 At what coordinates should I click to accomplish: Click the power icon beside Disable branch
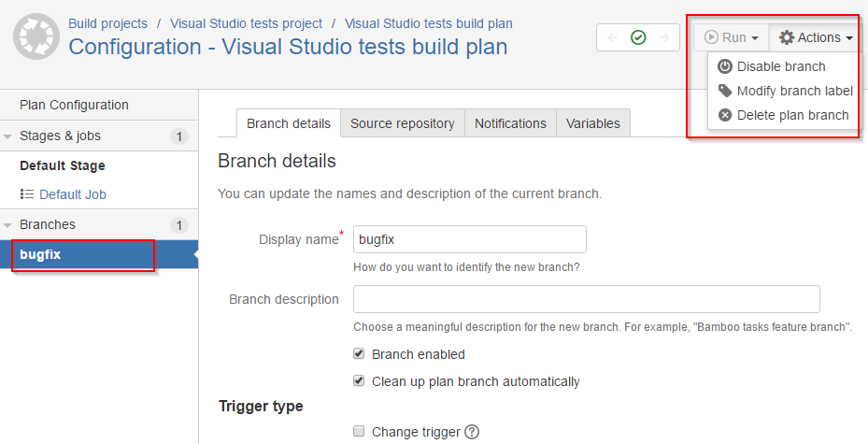[725, 66]
